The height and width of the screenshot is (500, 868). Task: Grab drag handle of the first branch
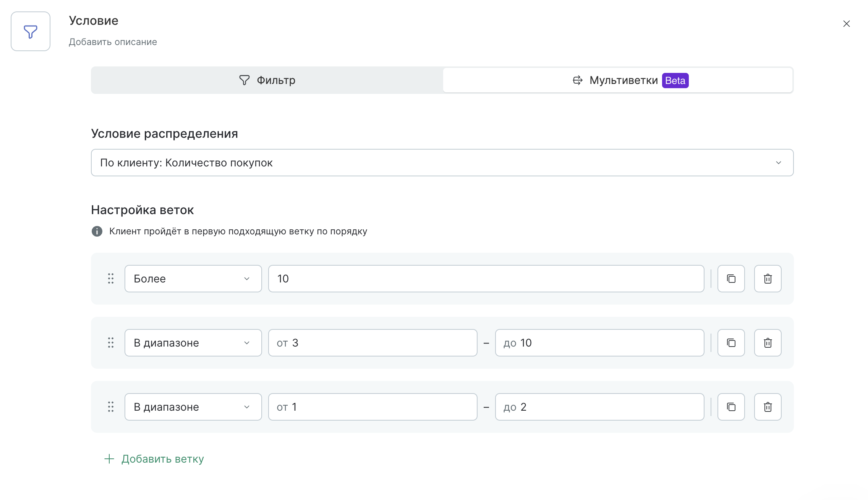[x=111, y=279]
